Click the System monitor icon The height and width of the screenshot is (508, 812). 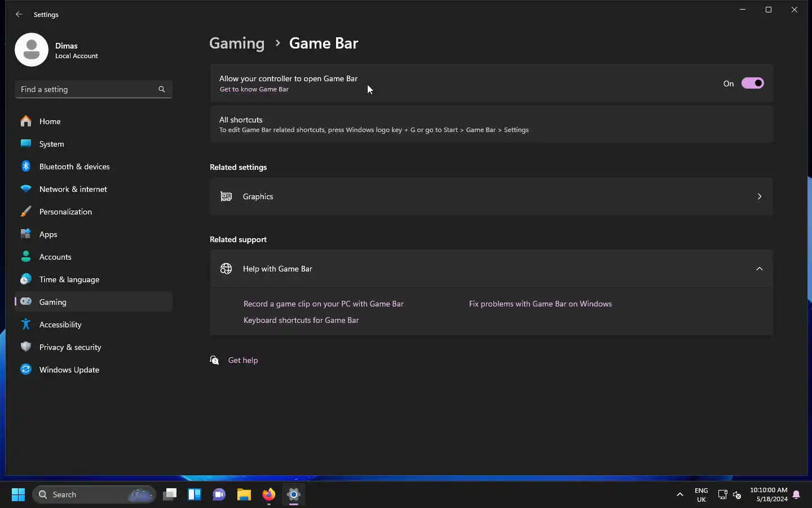[26, 144]
